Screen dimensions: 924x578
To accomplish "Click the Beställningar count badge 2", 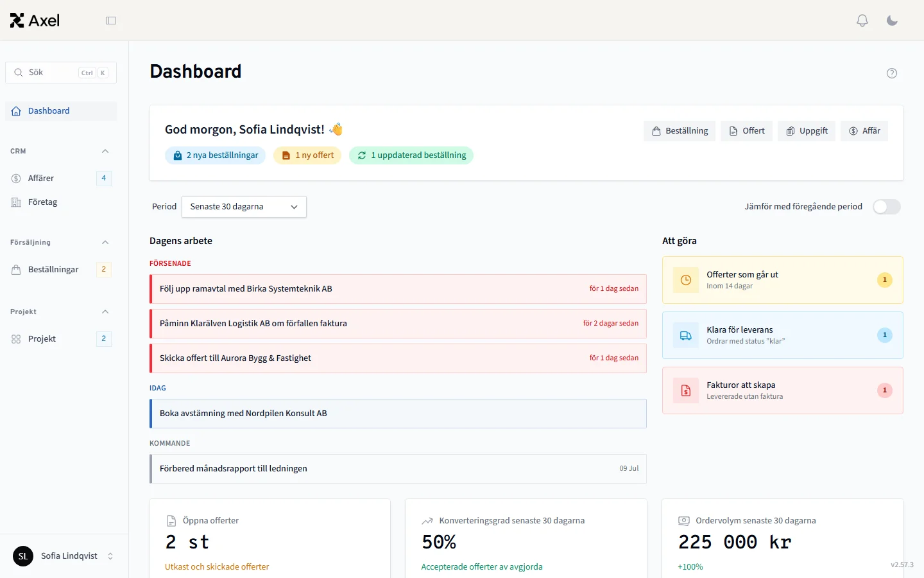I will coord(104,270).
